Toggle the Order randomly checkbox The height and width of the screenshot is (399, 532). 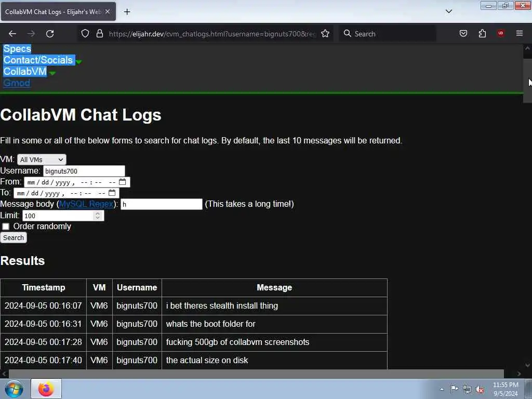tap(6, 227)
